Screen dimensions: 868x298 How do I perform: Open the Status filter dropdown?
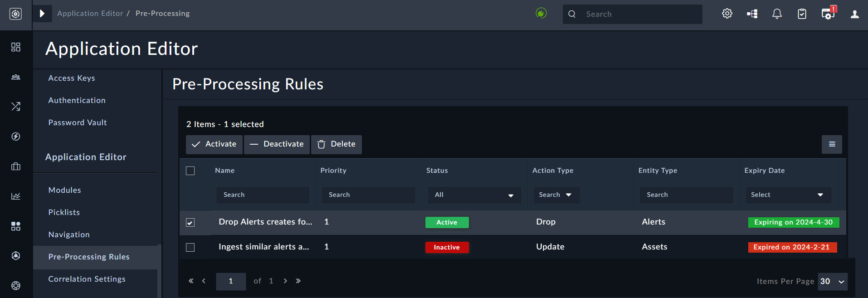(x=474, y=195)
